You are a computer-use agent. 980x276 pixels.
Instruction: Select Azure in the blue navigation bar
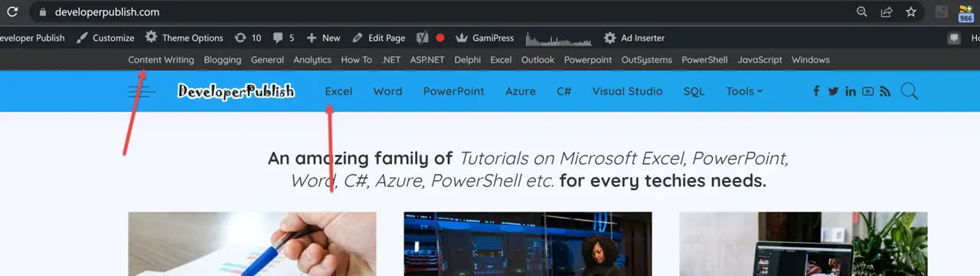tap(521, 91)
